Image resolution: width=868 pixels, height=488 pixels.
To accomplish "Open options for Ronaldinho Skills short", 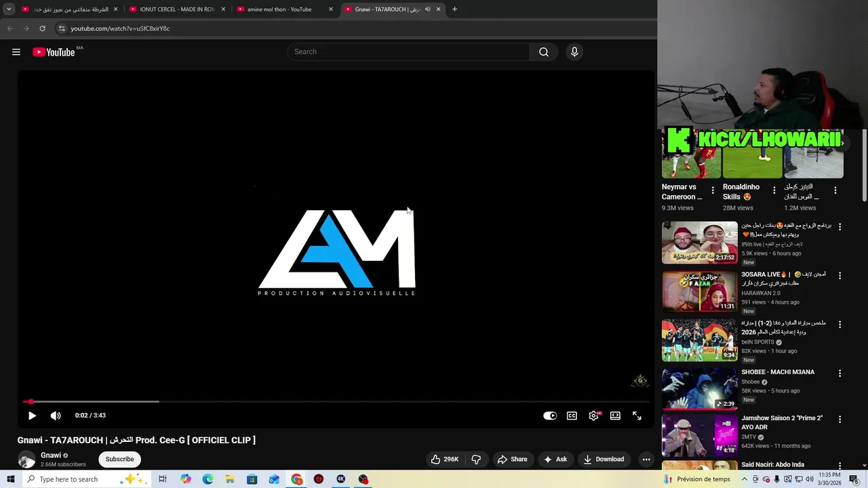I will 774,190.
